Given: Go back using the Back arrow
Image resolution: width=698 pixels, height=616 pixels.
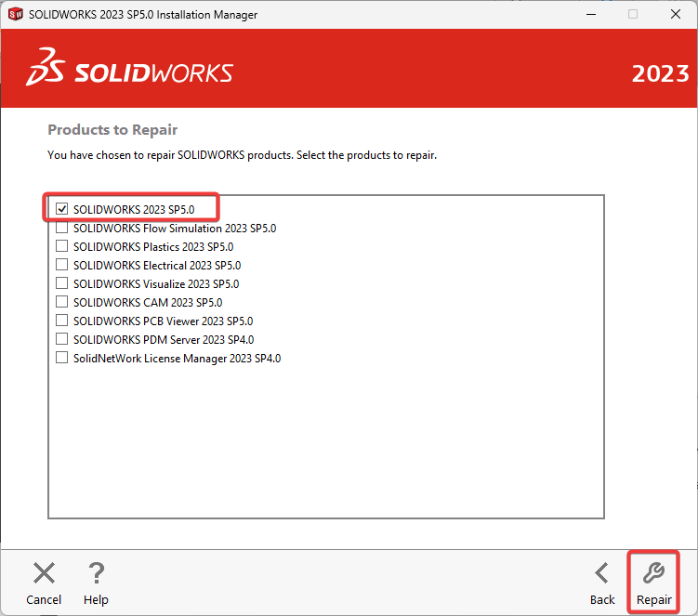Looking at the screenshot, I should pos(602,573).
